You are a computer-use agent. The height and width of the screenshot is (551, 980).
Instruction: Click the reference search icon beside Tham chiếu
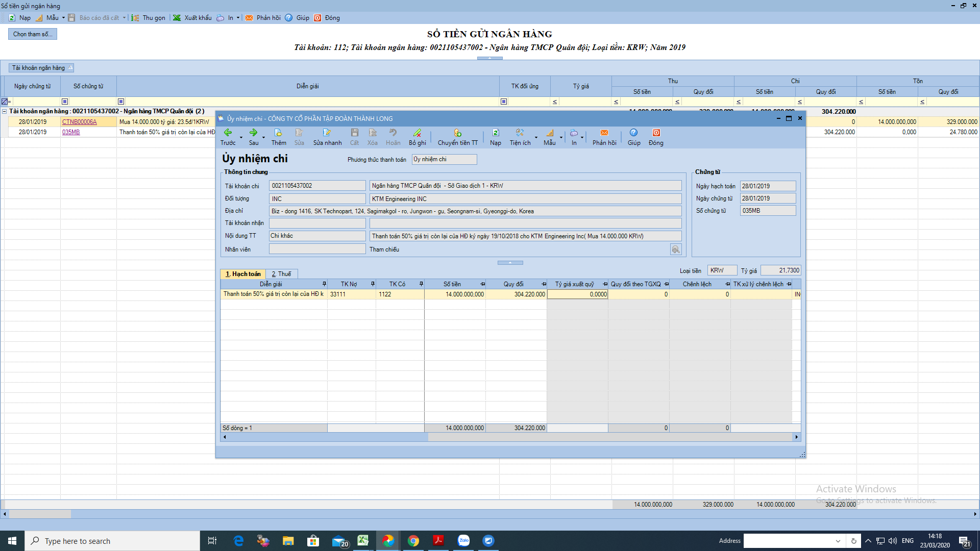click(676, 249)
